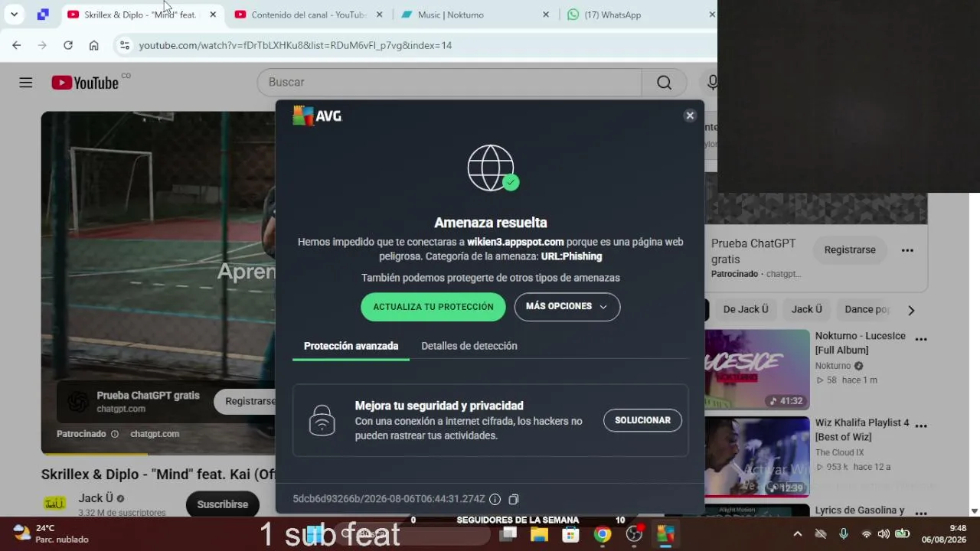Open the Nokturno - LucesIce [Full Album] title
The height and width of the screenshot is (551, 980).
point(861,343)
